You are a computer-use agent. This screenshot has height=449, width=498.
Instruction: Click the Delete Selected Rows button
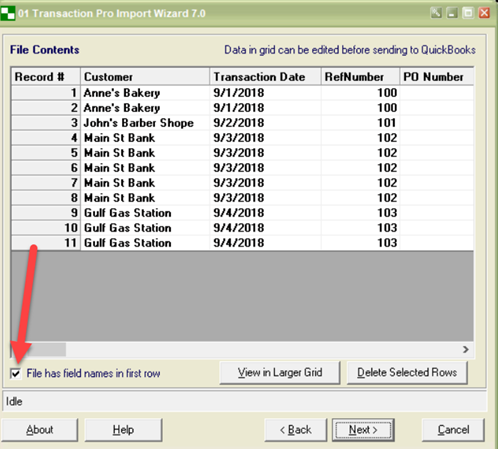click(407, 372)
